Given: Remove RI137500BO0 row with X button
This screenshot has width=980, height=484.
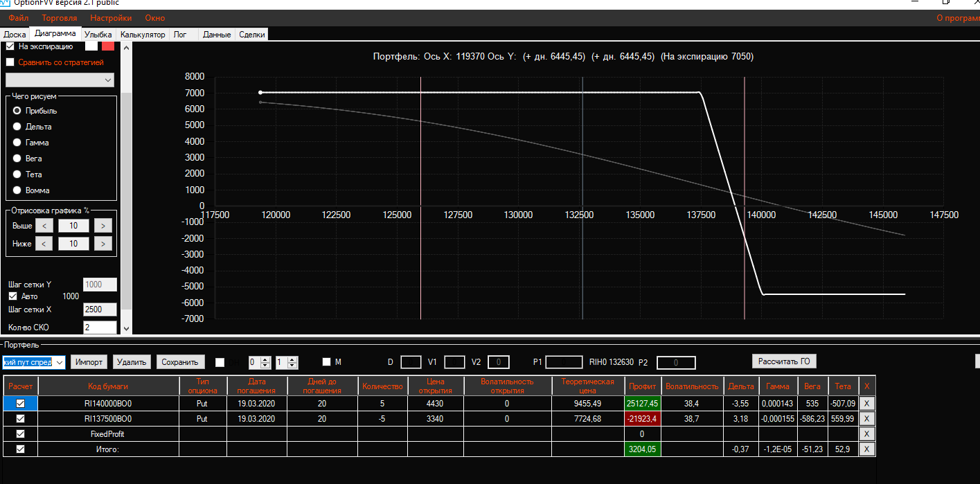Looking at the screenshot, I should click(867, 419).
